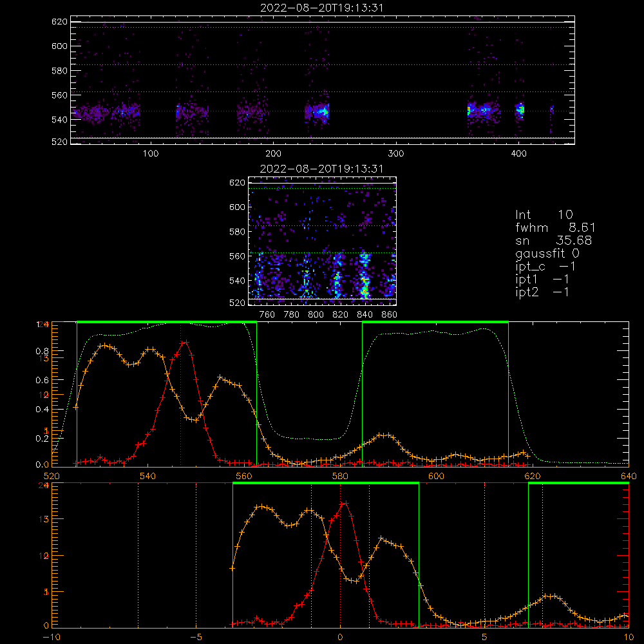The width and height of the screenshot is (644, 644).
Task: Click x-axis label 780 under middle spectrogram
Action: point(292,315)
